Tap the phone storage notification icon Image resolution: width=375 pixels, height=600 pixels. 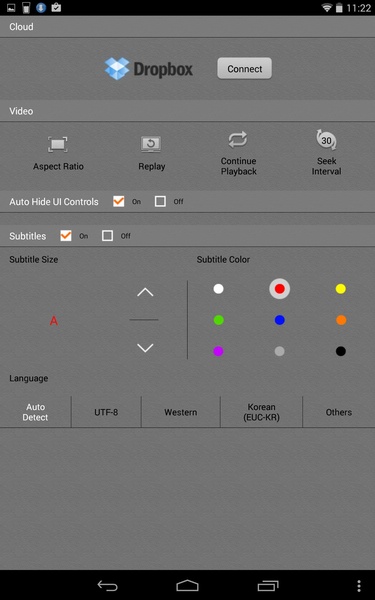[x=26, y=7]
